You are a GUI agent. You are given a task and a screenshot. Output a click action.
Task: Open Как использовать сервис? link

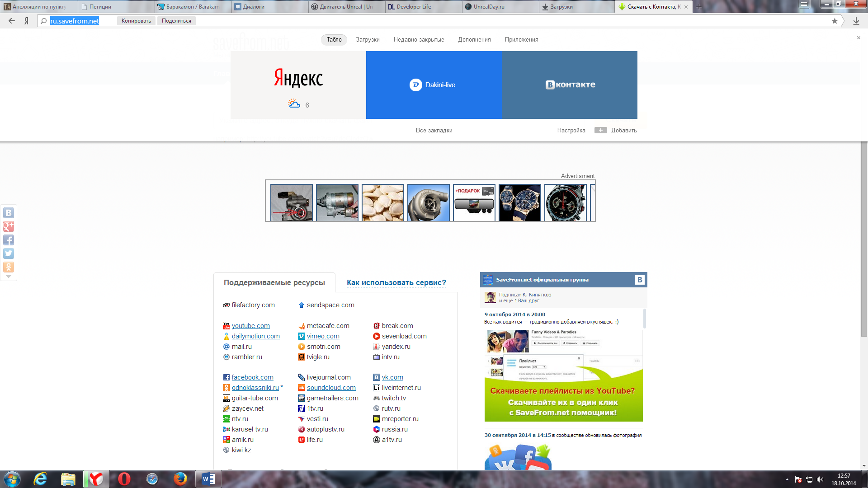point(396,282)
